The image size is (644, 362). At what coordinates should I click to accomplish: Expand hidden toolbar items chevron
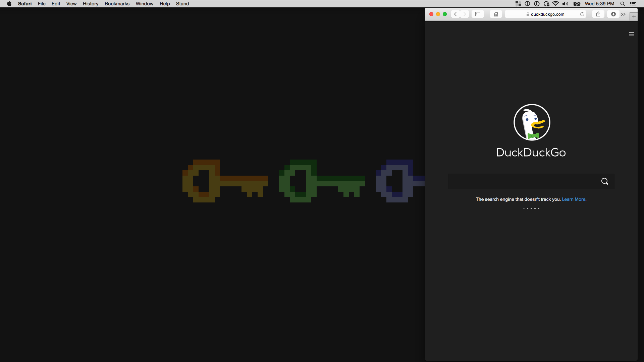[623, 14]
